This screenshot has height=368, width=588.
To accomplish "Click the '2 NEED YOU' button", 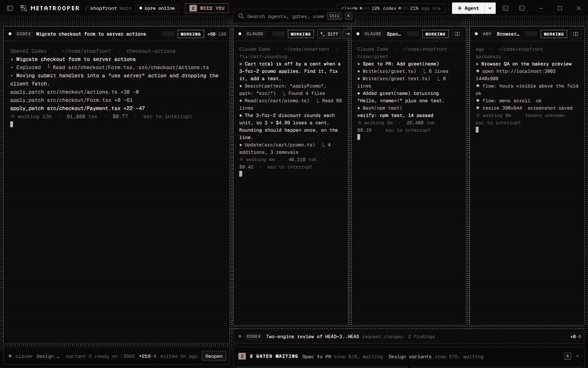I will [x=207, y=8].
